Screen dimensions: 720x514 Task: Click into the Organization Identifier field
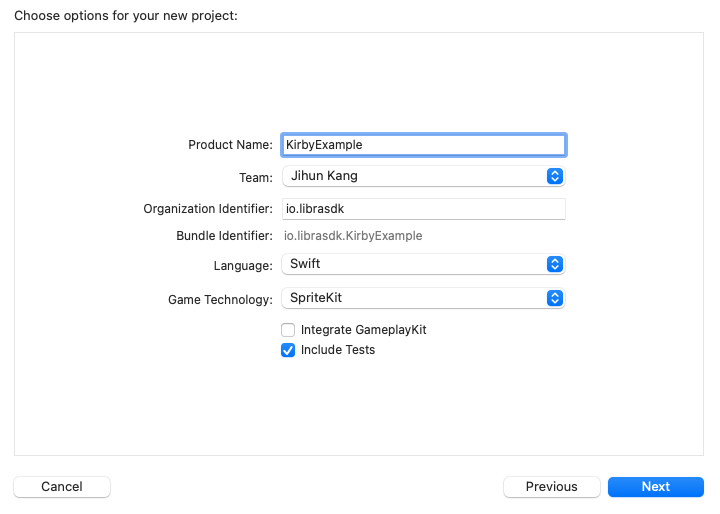pyautogui.click(x=424, y=209)
